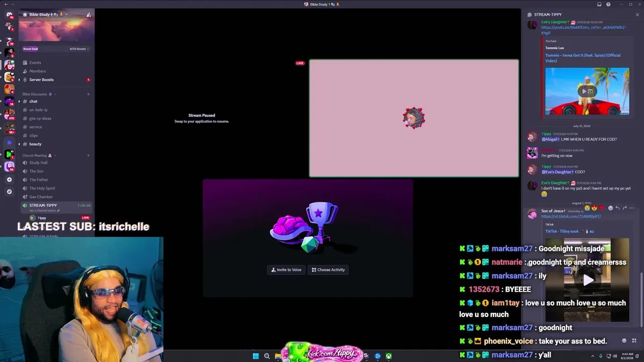The height and width of the screenshot is (362, 644).
Task: Open Windows taskbar search
Action: point(267,356)
